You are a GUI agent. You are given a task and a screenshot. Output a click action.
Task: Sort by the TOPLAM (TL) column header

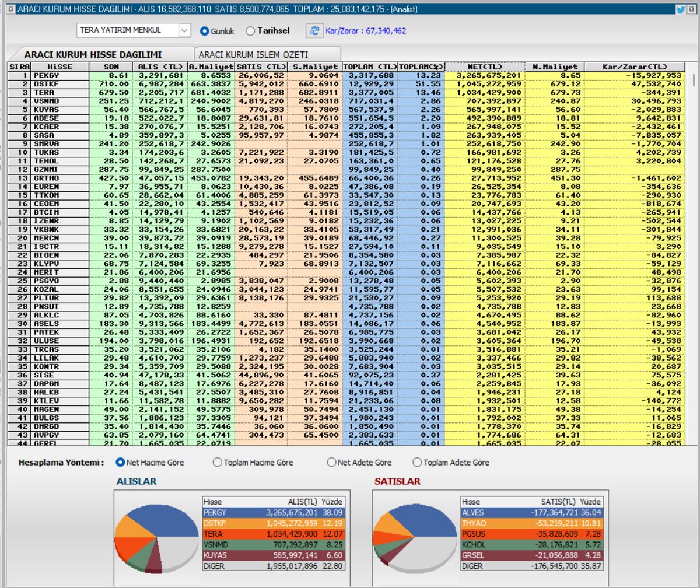coord(370,67)
